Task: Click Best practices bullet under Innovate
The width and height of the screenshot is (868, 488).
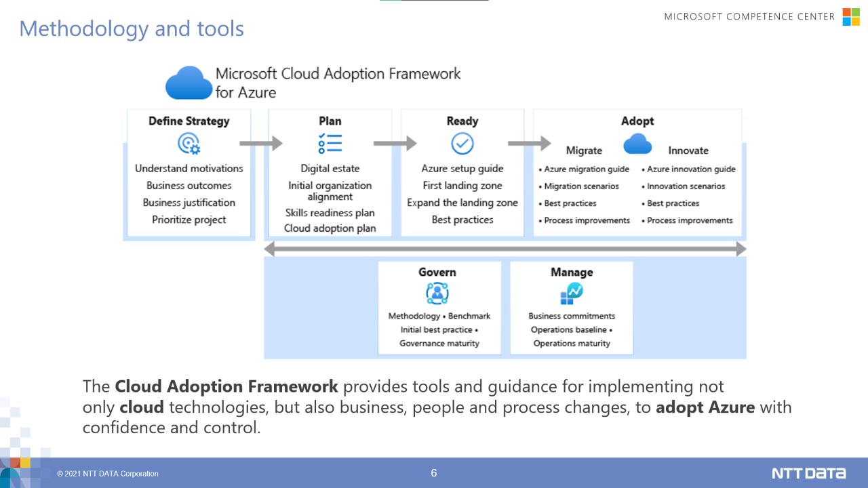Action: (x=671, y=203)
